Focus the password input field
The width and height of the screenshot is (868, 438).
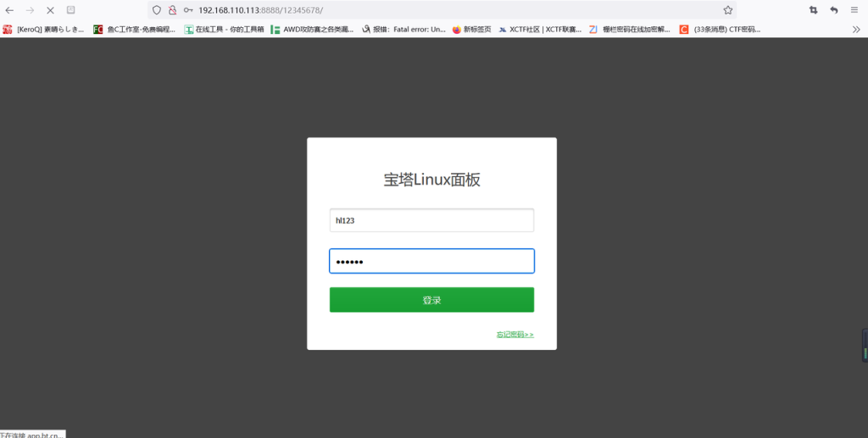tap(431, 261)
